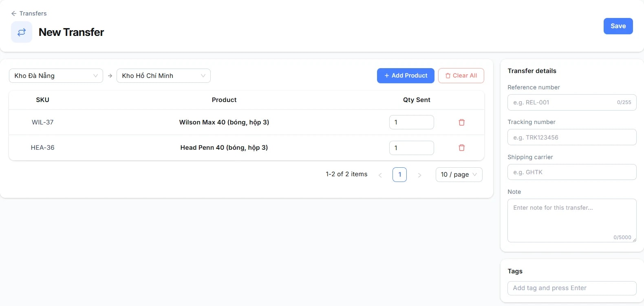This screenshot has height=306, width=644.
Task: Focus the Tracking number field
Action: (572, 137)
